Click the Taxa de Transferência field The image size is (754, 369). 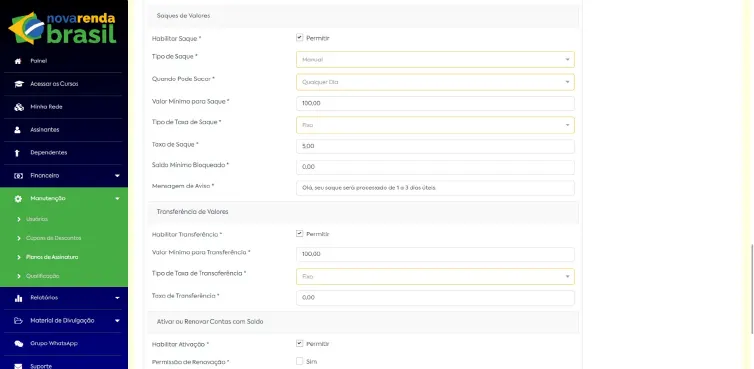pyautogui.click(x=435, y=298)
